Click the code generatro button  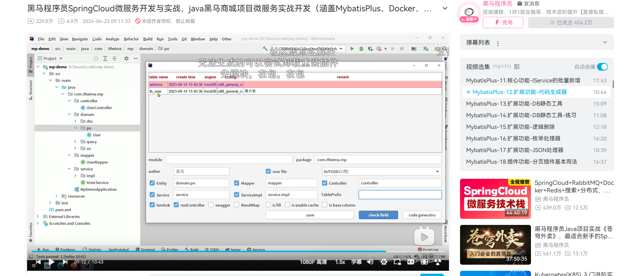click(x=422, y=215)
